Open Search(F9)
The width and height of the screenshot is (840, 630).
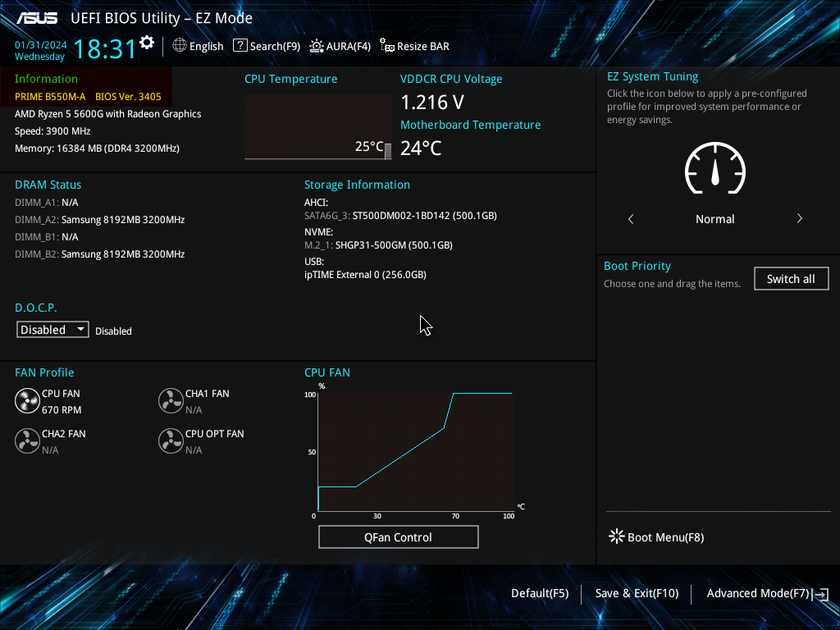(267, 46)
